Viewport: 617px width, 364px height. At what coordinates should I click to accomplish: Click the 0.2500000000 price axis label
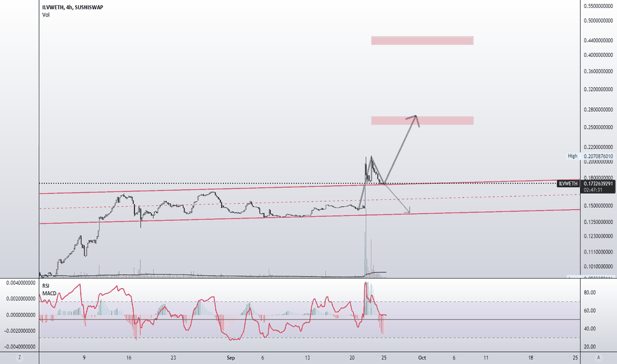coord(598,128)
